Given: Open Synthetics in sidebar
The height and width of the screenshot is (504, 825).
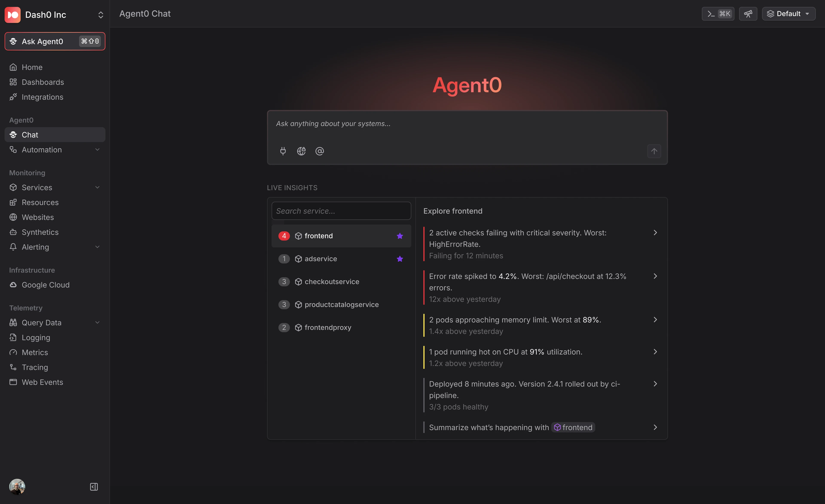Looking at the screenshot, I should (55, 232).
